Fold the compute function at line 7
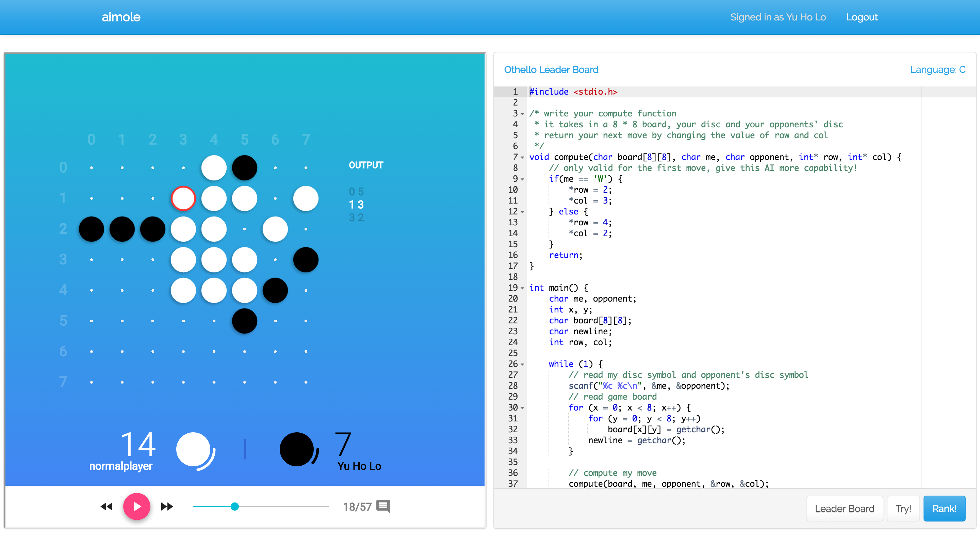The width and height of the screenshot is (980, 546). click(x=523, y=158)
